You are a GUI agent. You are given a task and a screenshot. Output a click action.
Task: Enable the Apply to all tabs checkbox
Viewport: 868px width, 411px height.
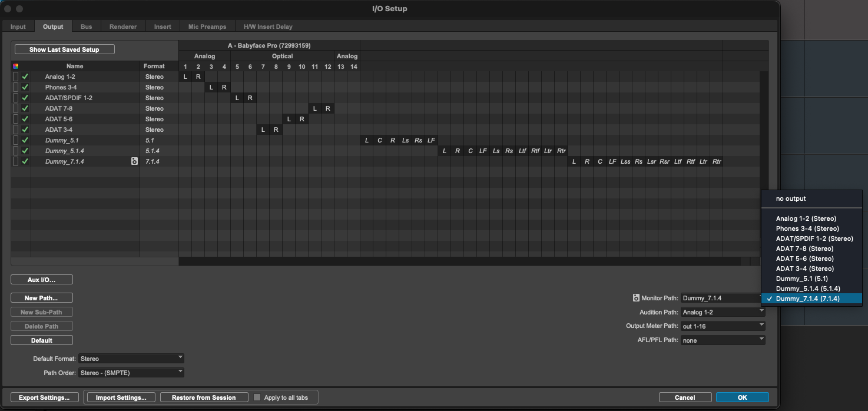(x=257, y=397)
